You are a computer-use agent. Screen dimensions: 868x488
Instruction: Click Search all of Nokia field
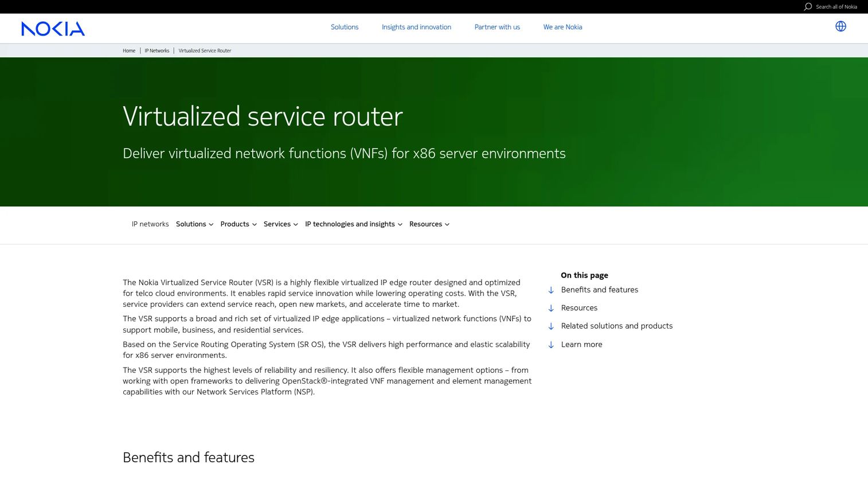click(x=836, y=7)
